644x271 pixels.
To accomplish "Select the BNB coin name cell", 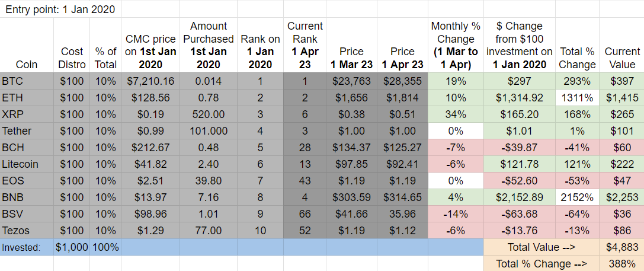I will click(27, 197).
